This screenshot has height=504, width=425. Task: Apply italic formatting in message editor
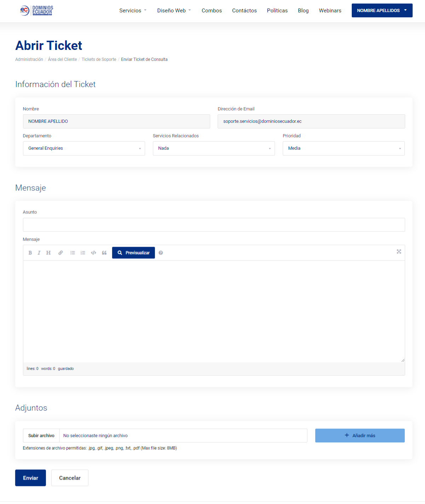[x=39, y=253]
